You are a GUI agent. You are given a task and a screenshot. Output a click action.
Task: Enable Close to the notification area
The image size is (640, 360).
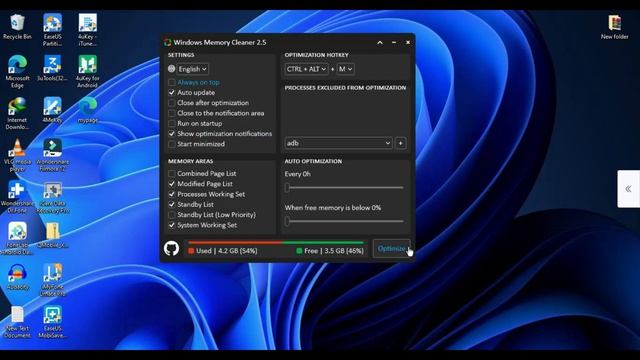[x=172, y=113]
